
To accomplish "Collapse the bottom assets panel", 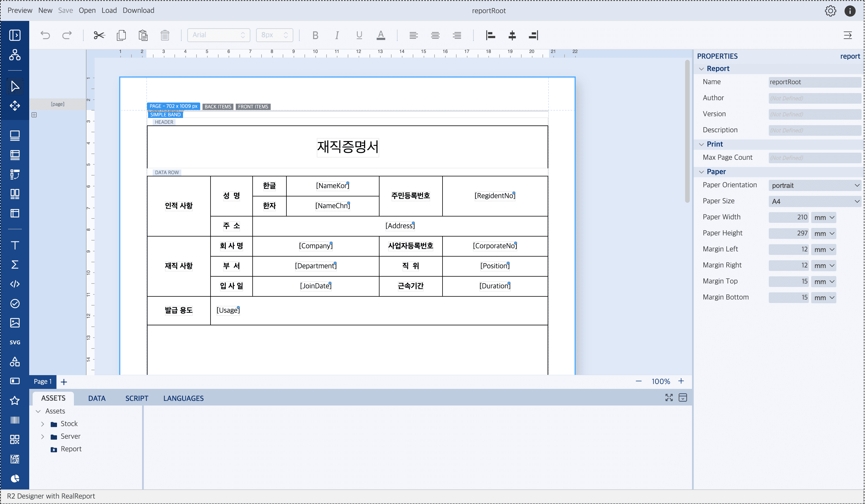I will click(683, 398).
